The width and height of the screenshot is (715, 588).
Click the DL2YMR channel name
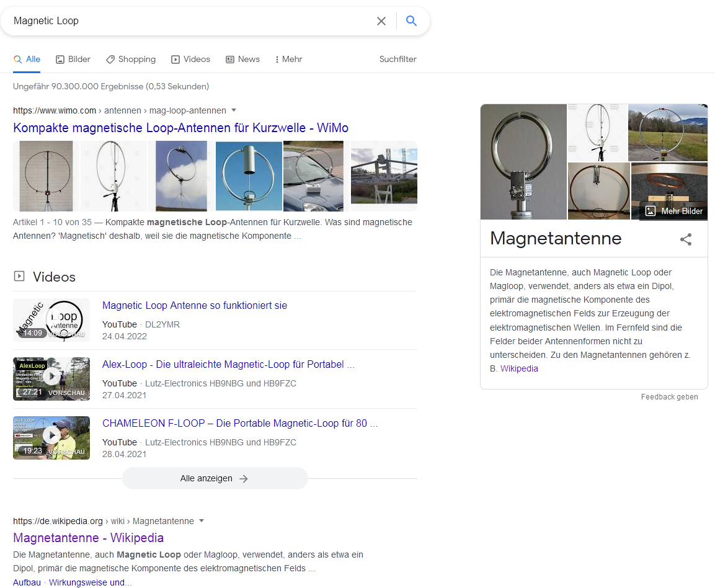click(x=162, y=324)
